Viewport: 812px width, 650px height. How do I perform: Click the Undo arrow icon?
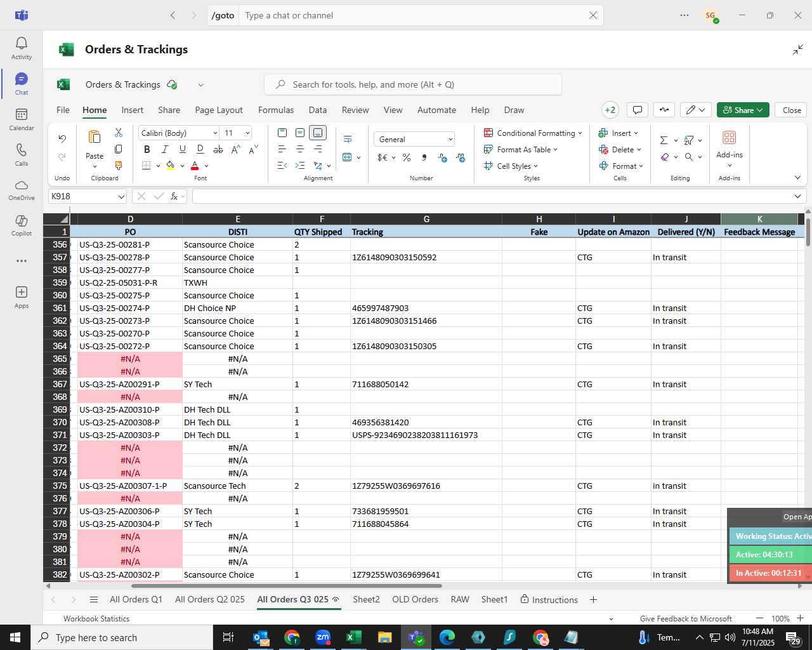click(62, 138)
